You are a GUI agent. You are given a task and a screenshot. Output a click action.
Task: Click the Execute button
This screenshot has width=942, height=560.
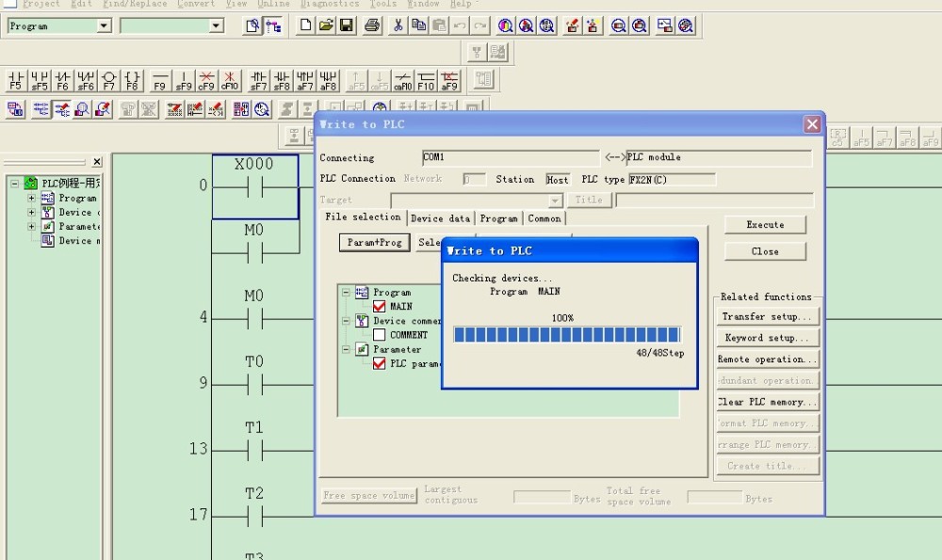(765, 225)
